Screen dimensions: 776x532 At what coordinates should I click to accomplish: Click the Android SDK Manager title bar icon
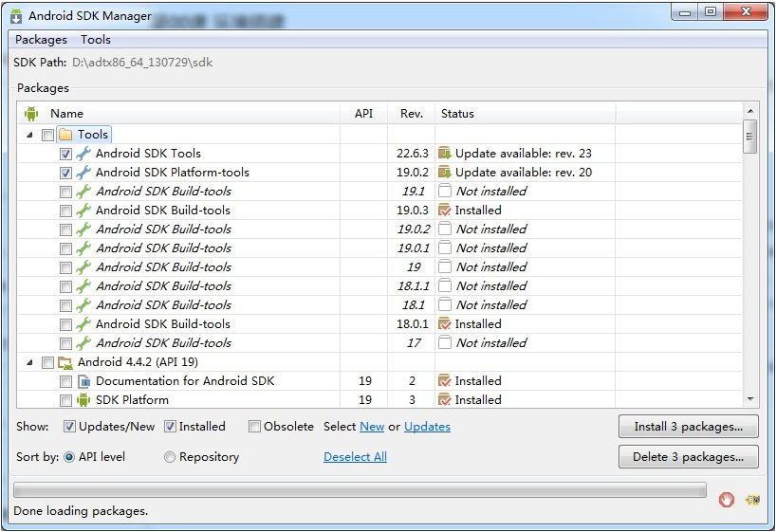click(x=16, y=16)
